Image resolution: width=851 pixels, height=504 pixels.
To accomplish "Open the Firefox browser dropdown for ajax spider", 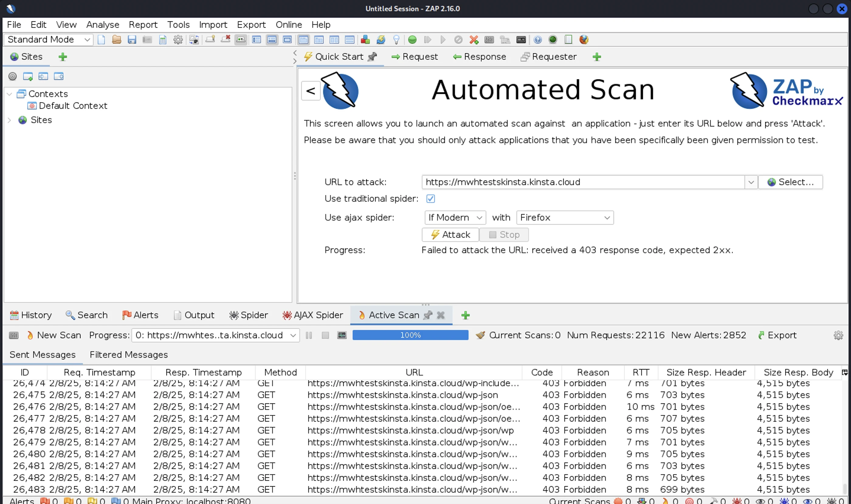I will click(565, 218).
